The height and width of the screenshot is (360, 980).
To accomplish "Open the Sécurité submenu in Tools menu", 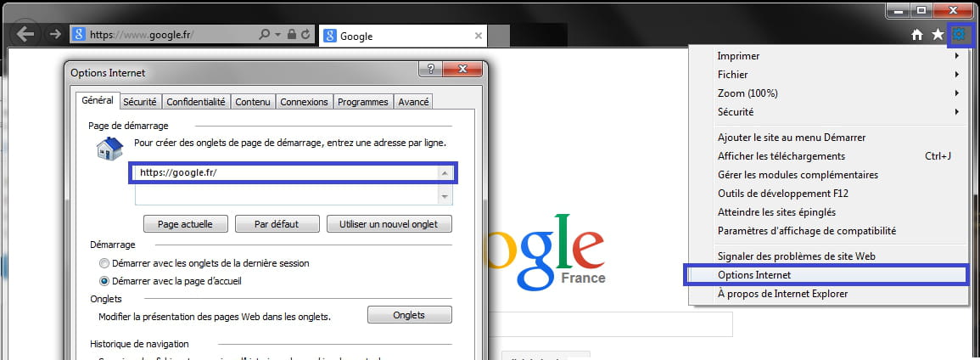I will 829,112.
